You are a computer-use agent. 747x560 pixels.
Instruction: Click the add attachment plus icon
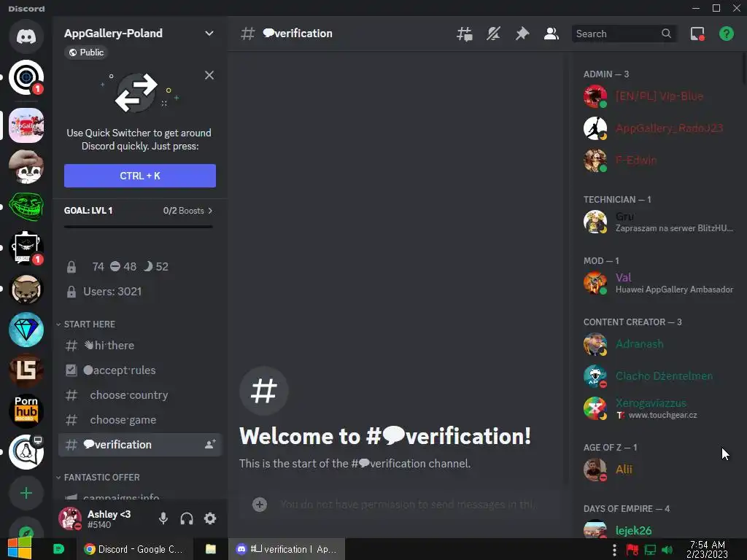coord(260,505)
